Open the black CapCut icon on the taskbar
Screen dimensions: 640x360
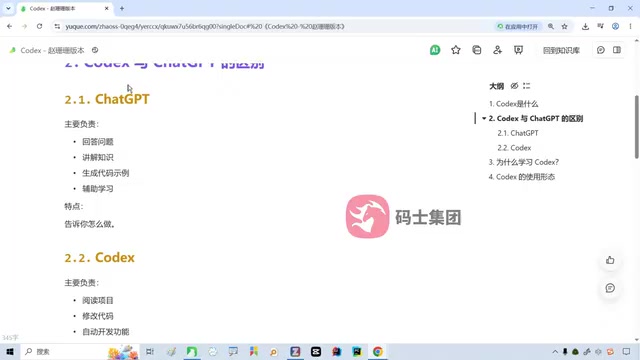316,351
